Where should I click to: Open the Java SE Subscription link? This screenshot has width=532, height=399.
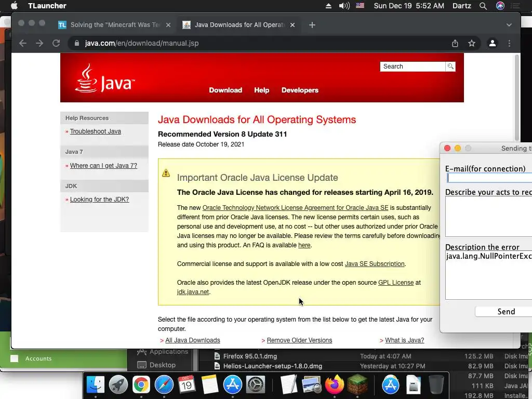pyautogui.click(x=375, y=263)
